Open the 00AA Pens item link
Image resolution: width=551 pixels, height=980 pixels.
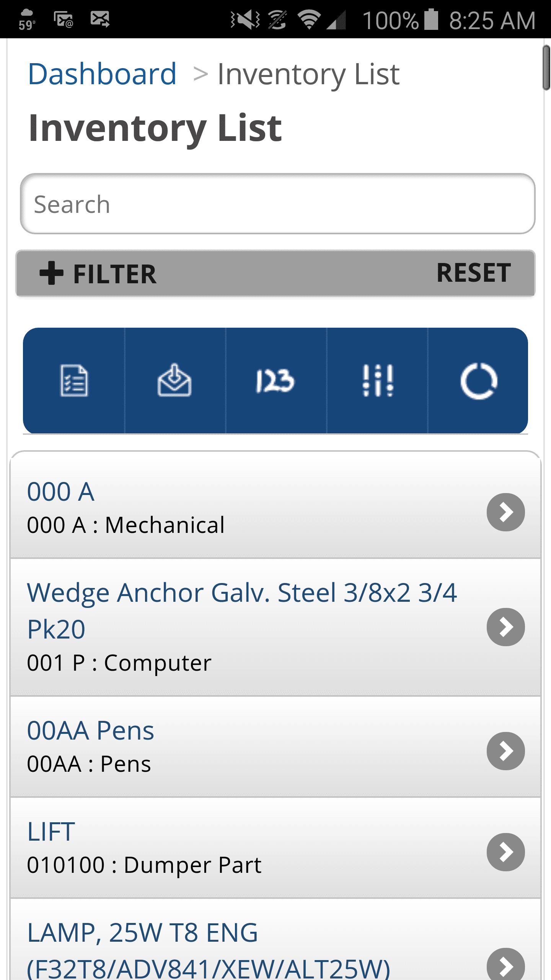pyautogui.click(x=91, y=730)
